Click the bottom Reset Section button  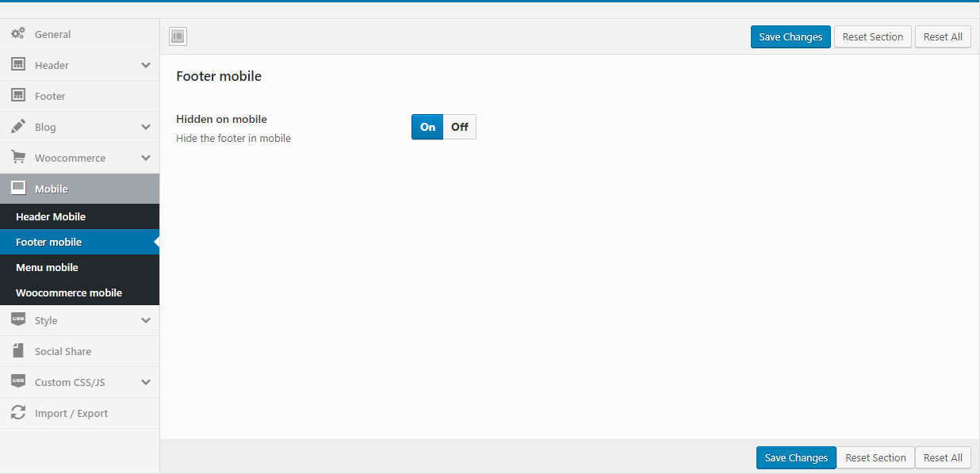point(875,457)
